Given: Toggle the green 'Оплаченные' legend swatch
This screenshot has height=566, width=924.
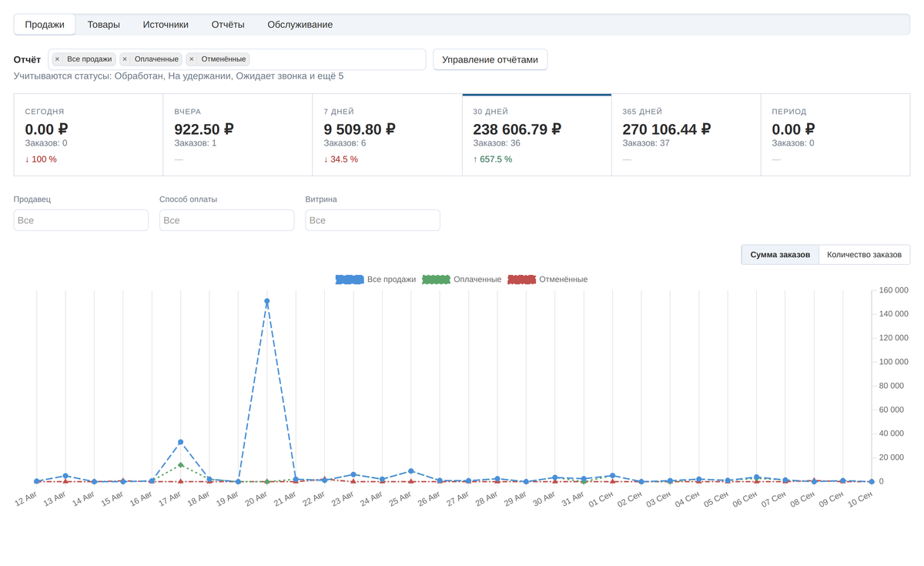Looking at the screenshot, I should click(436, 280).
